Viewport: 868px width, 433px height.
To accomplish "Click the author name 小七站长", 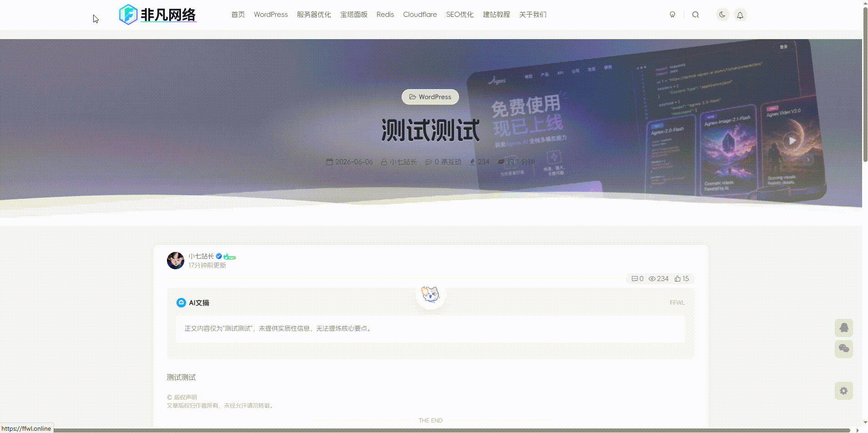I will point(201,257).
